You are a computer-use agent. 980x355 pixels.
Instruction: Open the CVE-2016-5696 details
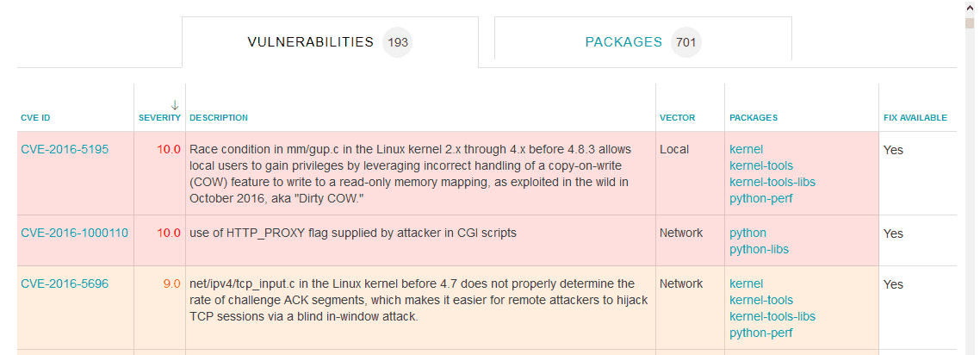65,283
